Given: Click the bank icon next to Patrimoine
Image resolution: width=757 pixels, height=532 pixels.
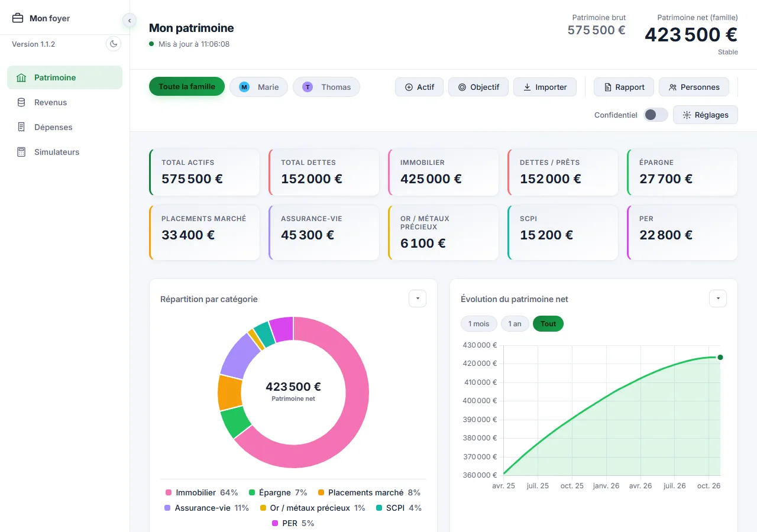Looking at the screenshot, I should tap(22, 77).
